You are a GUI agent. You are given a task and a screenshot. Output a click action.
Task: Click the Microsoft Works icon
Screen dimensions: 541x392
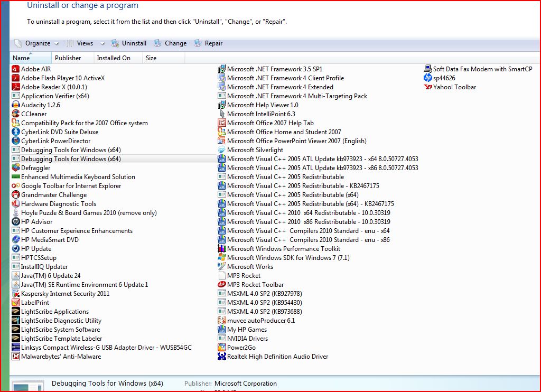221,266
